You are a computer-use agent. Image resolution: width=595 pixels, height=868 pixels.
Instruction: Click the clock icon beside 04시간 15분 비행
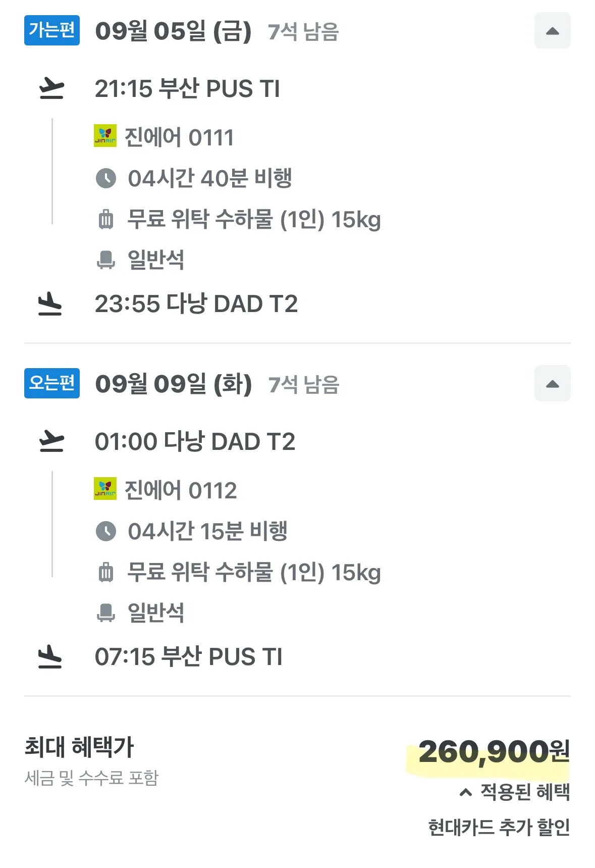[x=106, y=531]
